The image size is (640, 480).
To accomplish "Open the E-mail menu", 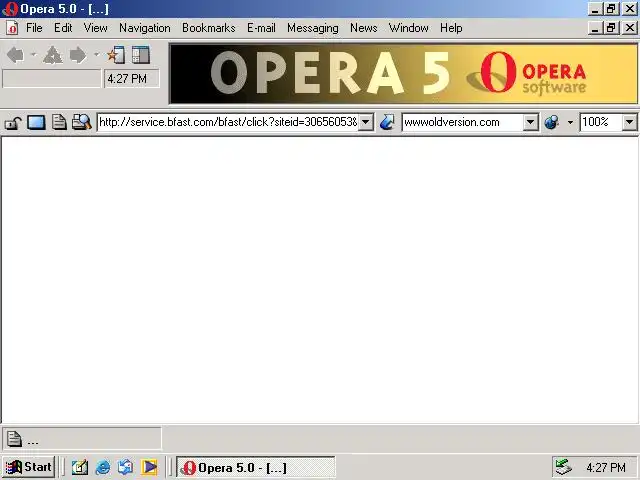I will [261, 28].
